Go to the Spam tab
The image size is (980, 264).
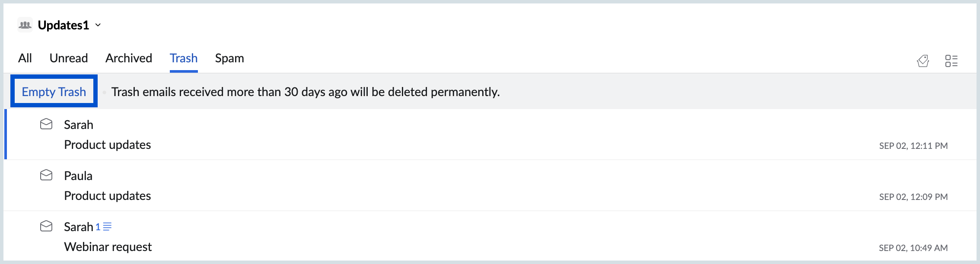229,58
